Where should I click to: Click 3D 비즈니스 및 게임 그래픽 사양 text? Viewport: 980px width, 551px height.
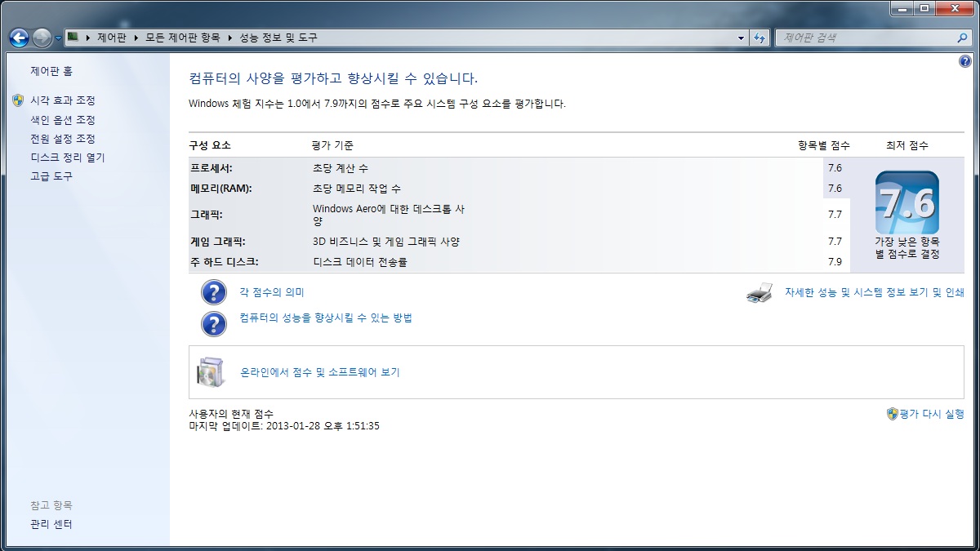[386, 242]
